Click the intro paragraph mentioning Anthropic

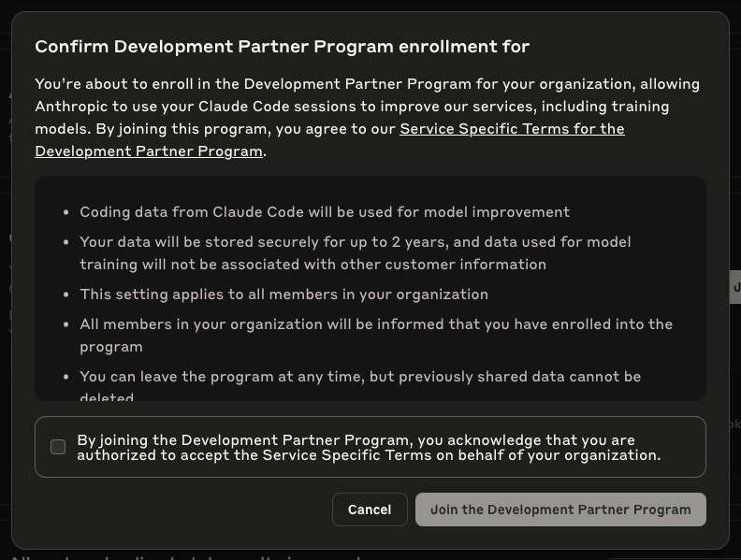[x=367, y=118]
